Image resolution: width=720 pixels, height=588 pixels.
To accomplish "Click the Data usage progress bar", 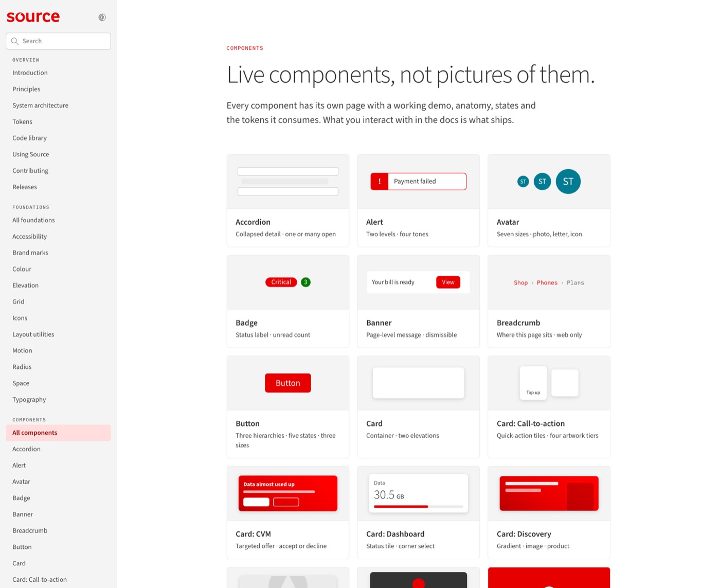I will pyautogui.click(x=419, y=507).
